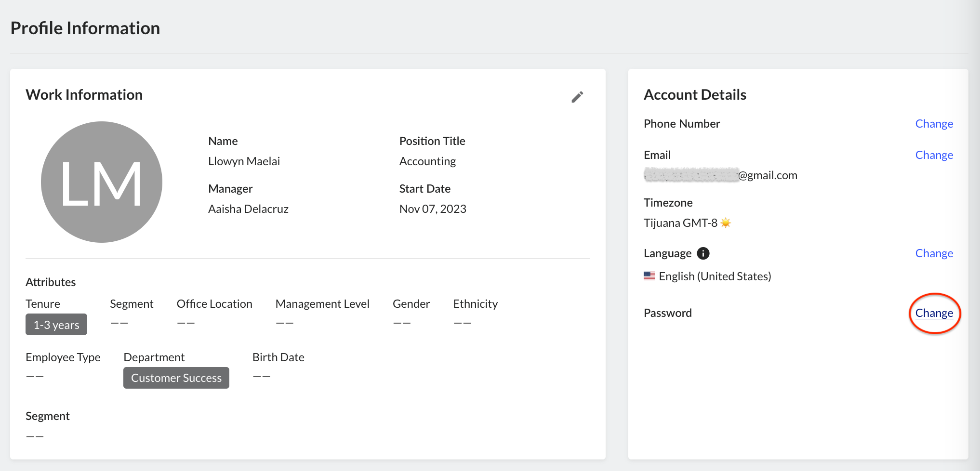Image resolution: width=980 pixels, height=471 pixels.
Task: Click the Gender attribute label
Action: coord(411,304)
